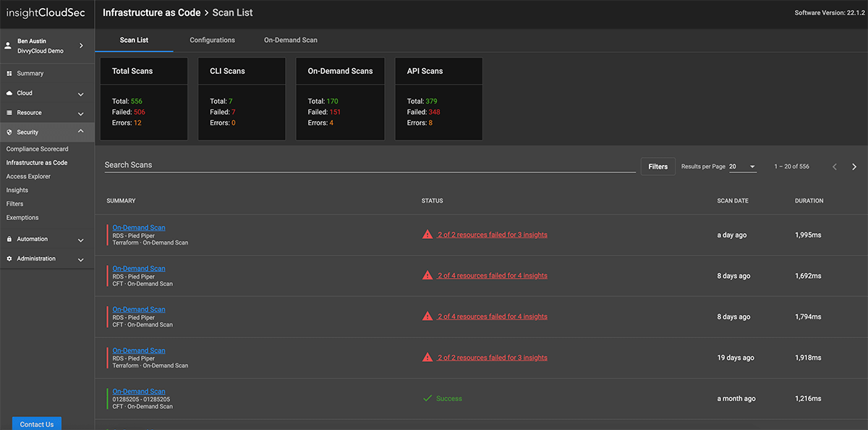Open Access Explorer in sidebar
Viewport: 868px width, 430px height.
29,177
